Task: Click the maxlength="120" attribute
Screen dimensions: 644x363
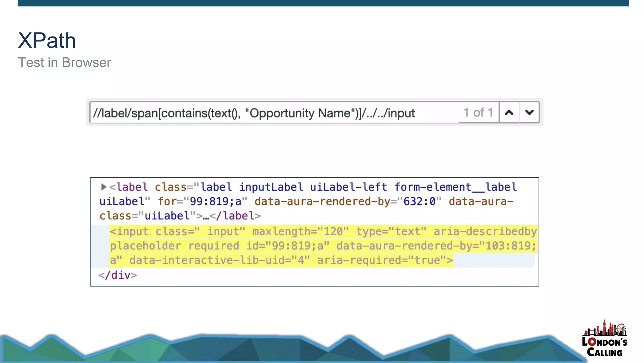Action: coord(300,231)
